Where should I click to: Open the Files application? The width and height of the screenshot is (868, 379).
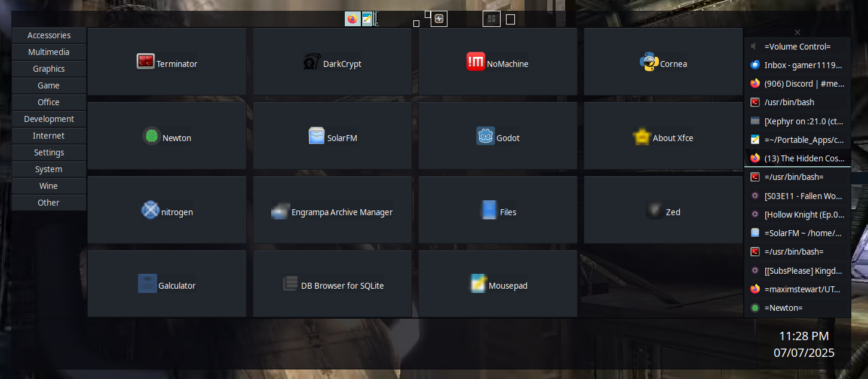tap(498, 210)
